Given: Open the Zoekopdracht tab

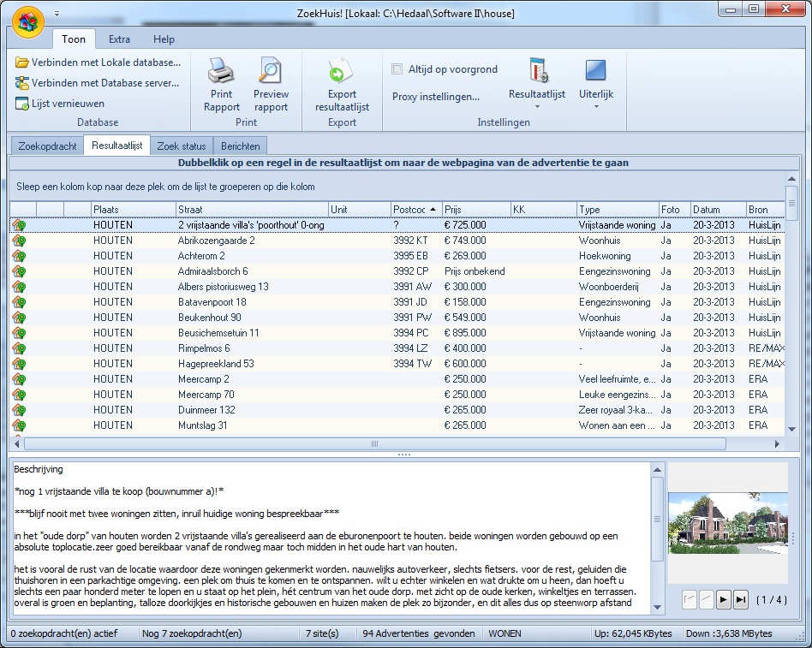Looking at the screenshot, I should click(x=47, y=146).
